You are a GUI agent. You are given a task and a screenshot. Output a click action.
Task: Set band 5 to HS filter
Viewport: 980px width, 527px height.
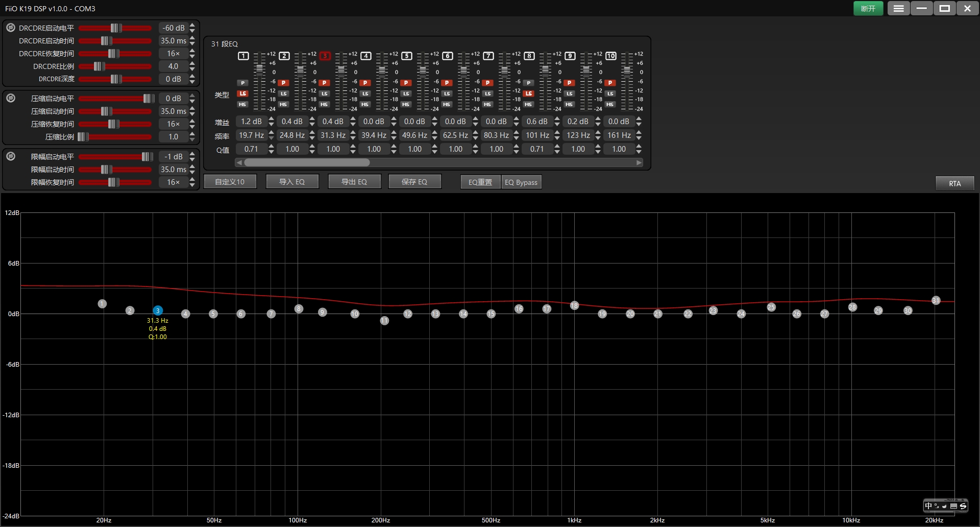pyautogui.click(x=406, y=104)
